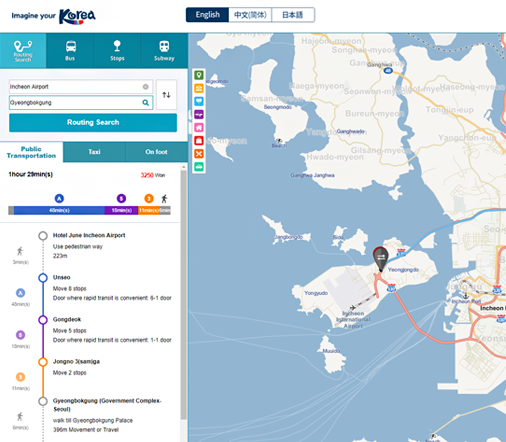Select the Public Transportation tab

[x=31, y=152]
